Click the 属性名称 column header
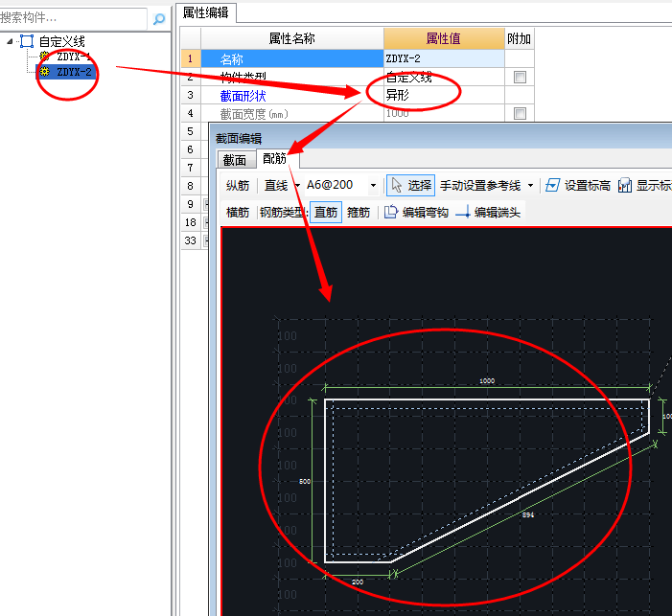 pos(291,38)
